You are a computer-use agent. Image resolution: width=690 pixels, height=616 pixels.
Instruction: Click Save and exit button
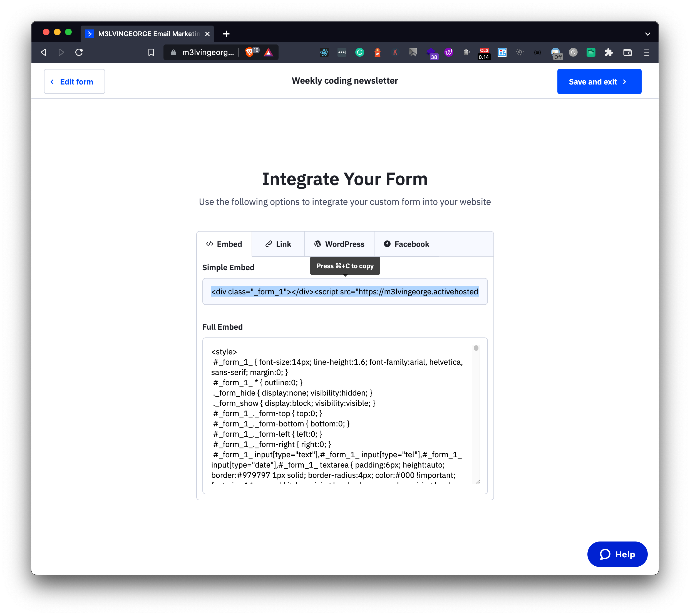point(599,81)
